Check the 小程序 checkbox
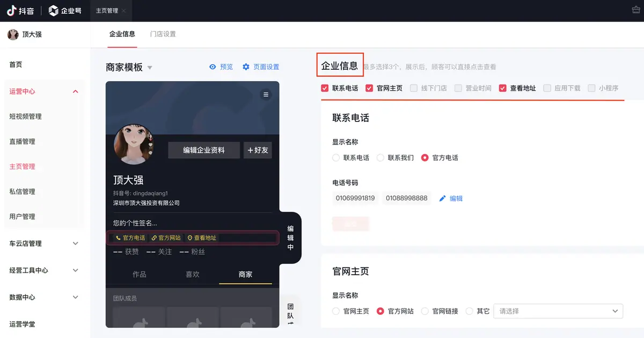The height and width of the screenshot is (338, 644). pyautogui.click(x=592, y=88)
